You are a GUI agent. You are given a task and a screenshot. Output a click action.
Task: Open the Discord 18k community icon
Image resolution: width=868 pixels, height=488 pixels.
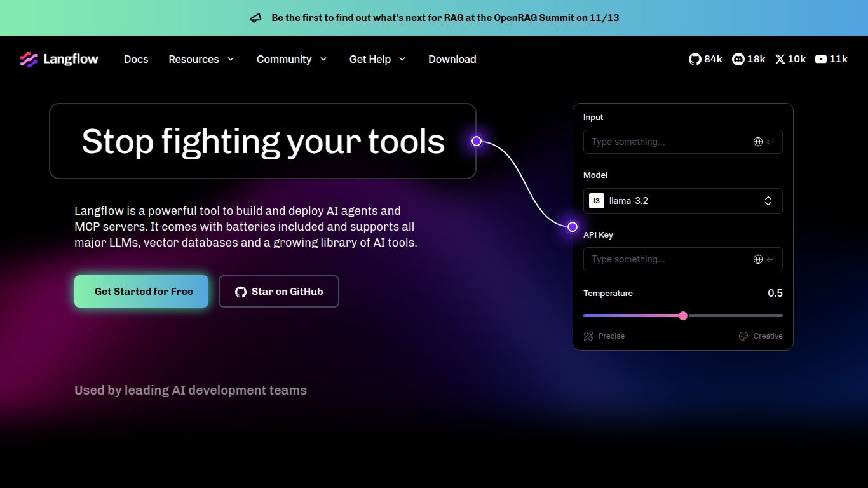[738, 59]
